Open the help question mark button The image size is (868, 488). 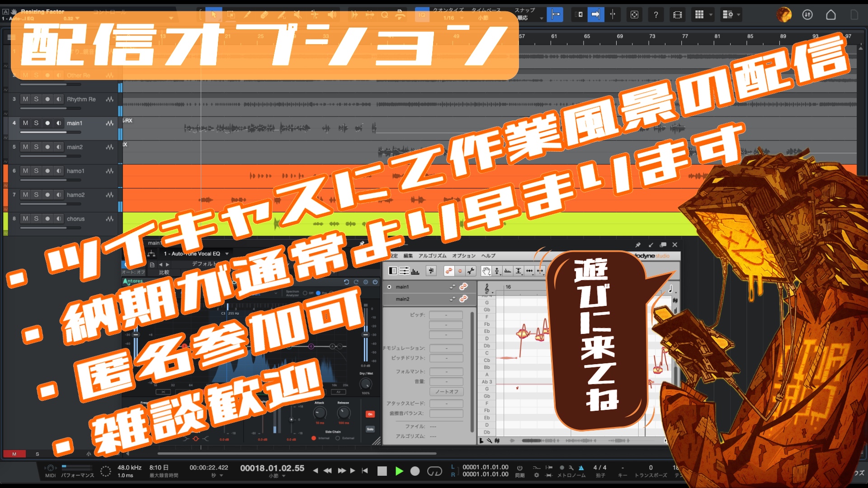(x=656, y=14)
